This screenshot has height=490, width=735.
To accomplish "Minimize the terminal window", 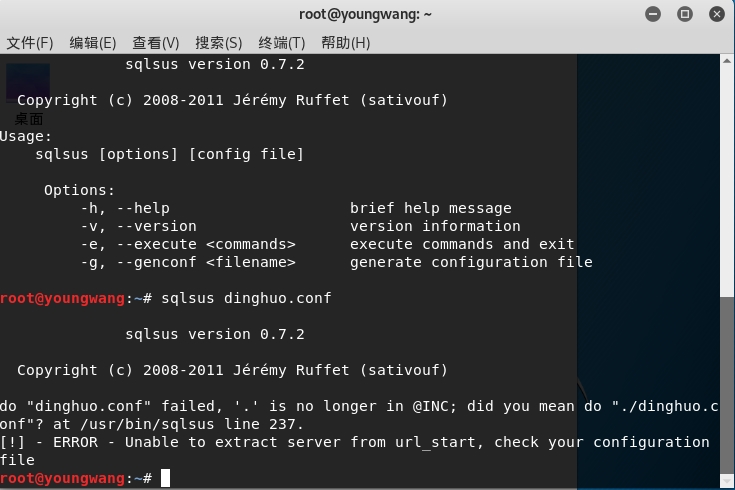I will pos(653,14).
